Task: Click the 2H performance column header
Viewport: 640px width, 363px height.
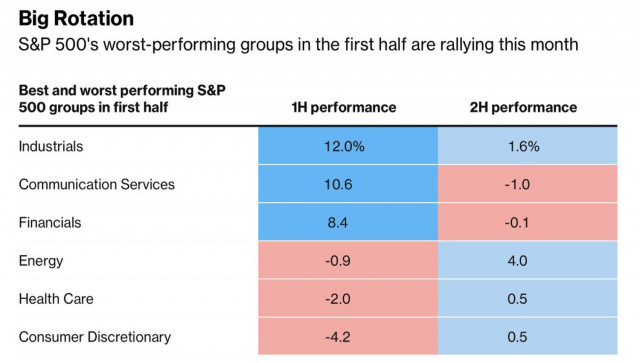Action: [523, 107]
